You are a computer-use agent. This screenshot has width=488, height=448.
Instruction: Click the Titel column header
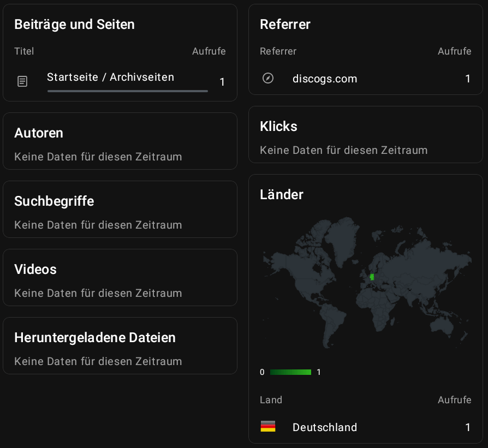click(x=24, y=51)
